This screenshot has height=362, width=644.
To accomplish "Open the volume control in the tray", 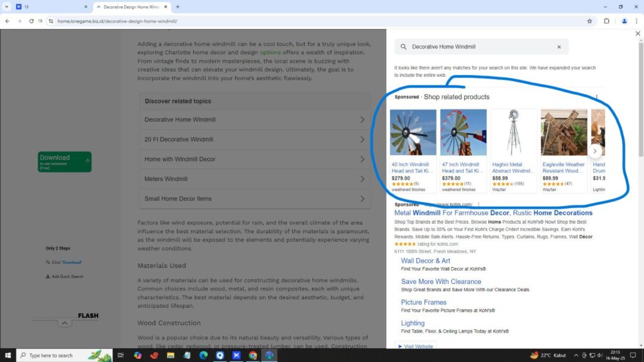I will coord(599,356).
